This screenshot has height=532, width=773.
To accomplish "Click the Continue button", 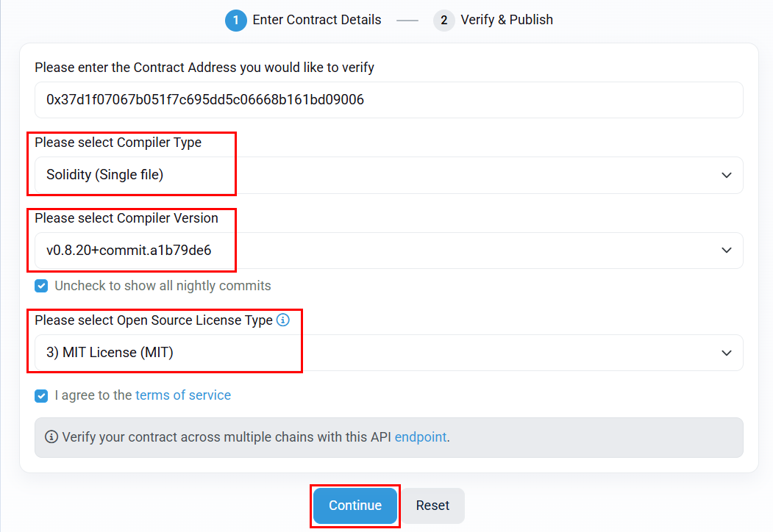I will pos(355,506).
